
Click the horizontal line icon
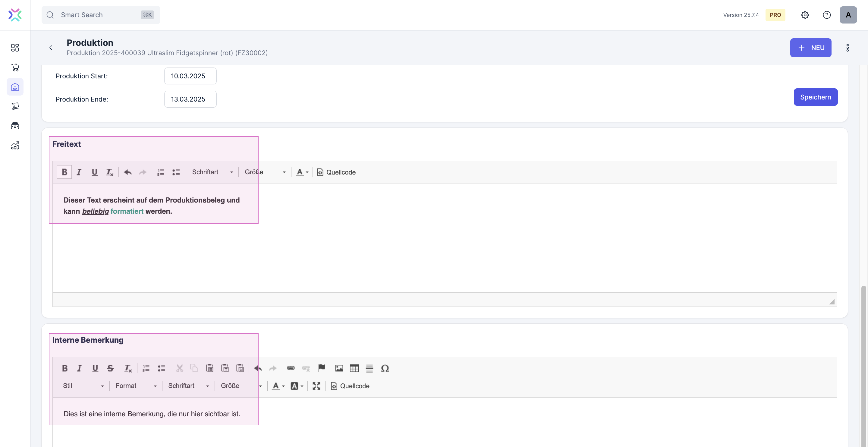tap(369, 368)
